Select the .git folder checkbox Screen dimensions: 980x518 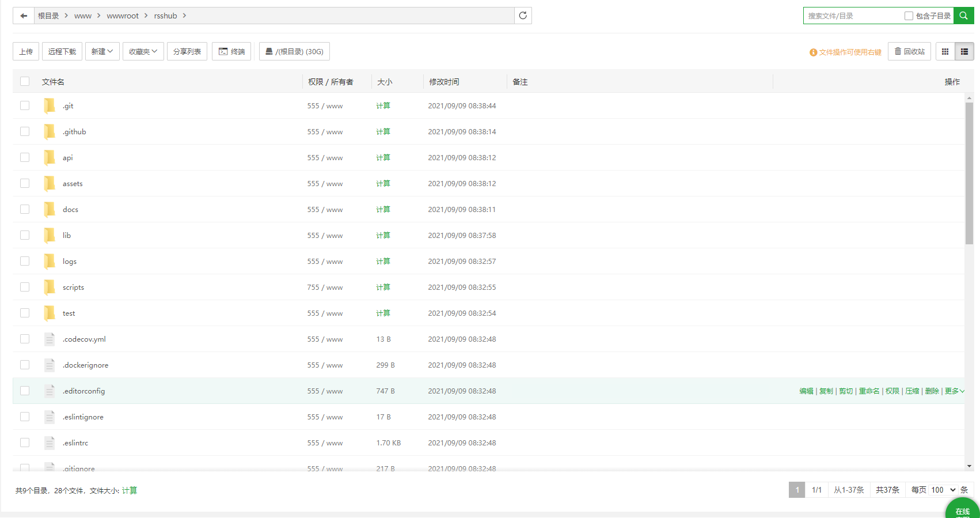[25, 105]
